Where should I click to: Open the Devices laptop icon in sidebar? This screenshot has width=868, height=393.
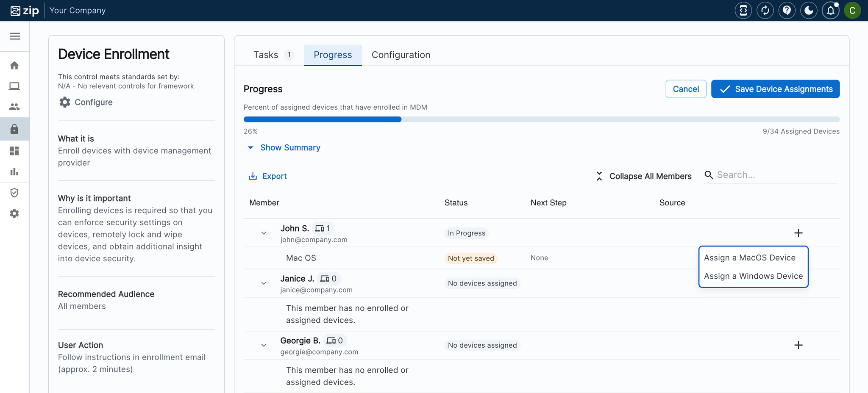pyautogui.click(x=14, y=86)
